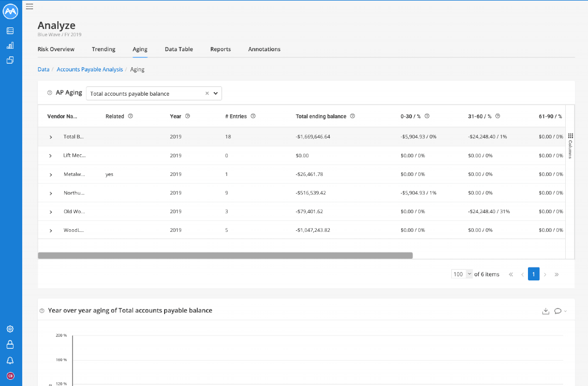Screen dimensions: 588x386
Task: Click help icon beside Year over year aging title
Action: (x=42, y=310)
